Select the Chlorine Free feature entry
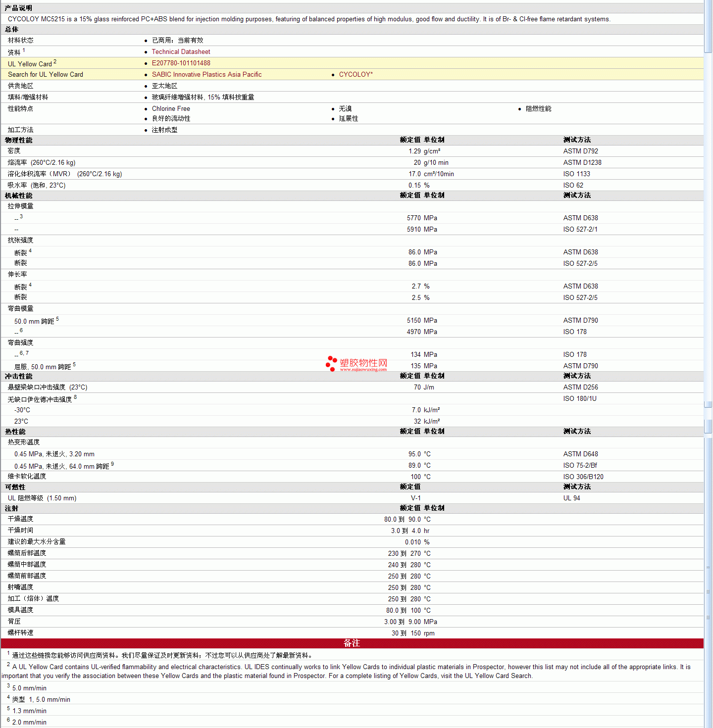 click(x=171, y=108)
